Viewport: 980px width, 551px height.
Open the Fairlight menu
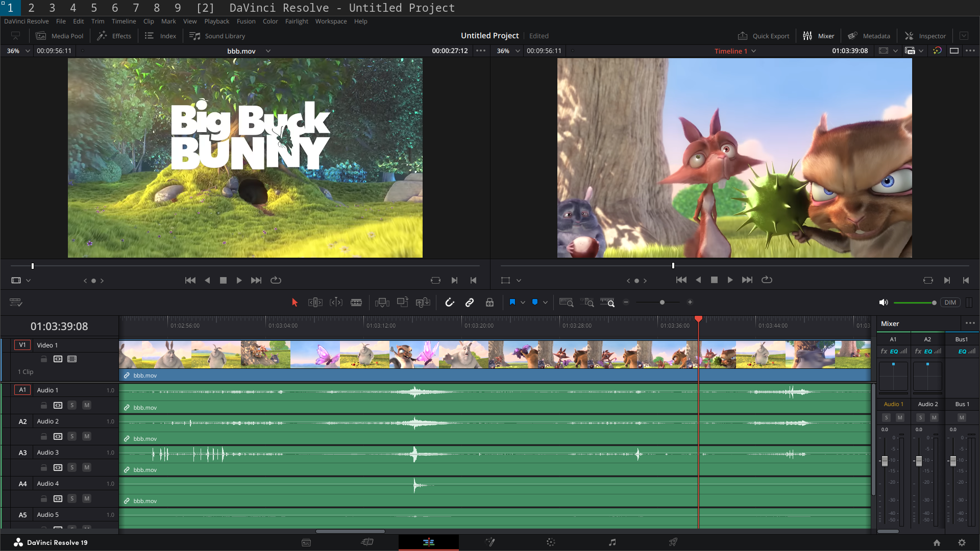click(296, 21)
